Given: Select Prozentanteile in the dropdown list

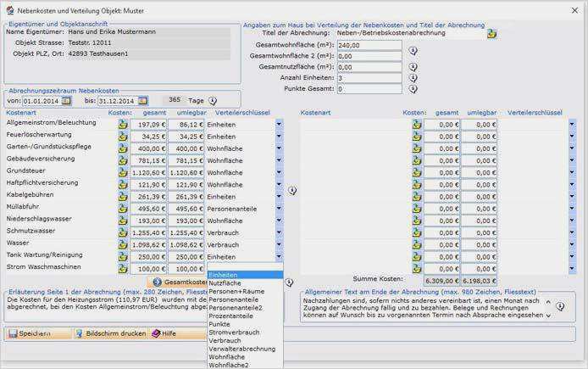Looking at the screenshot, I should 245,316.
